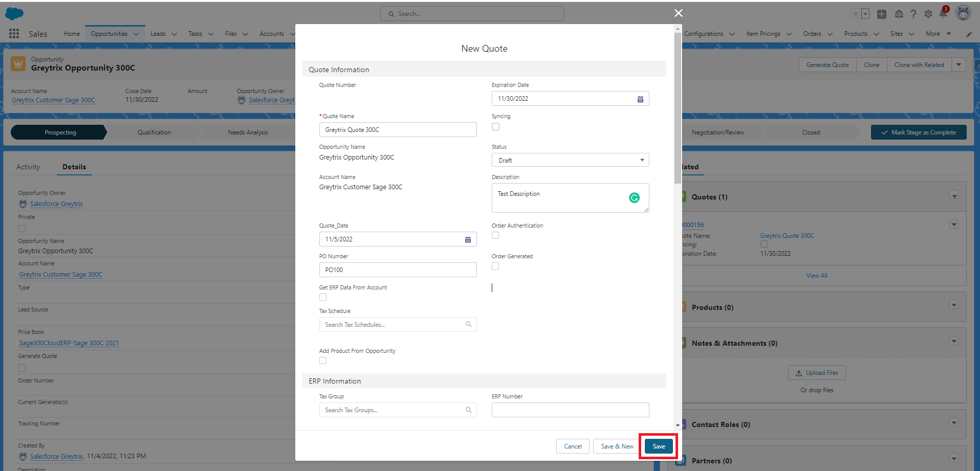The height and width of the screenshot is (471, 980).
Task: Go to the Home tab
Action: click(x=72, y=34)
